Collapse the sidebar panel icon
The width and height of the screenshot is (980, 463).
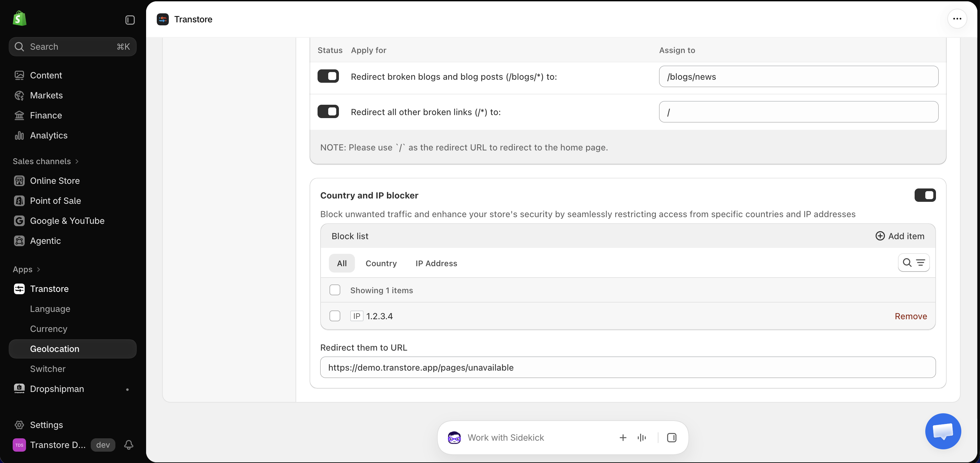(x=130, y=20)
